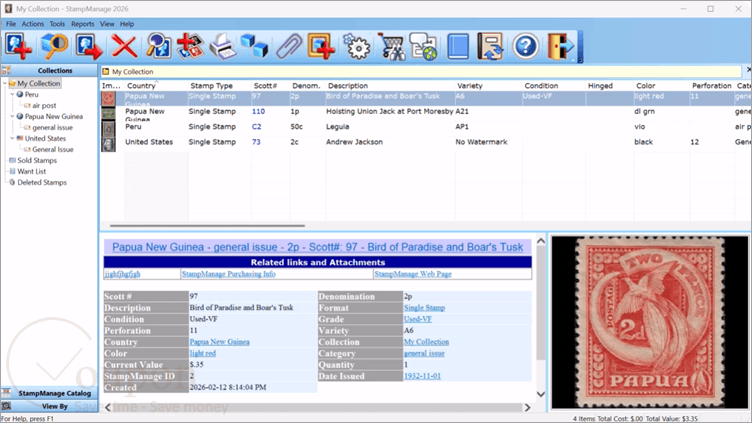This screenshot has width=752, height=423.
Task: Switch to the View By panel
Action: [49, 406]
